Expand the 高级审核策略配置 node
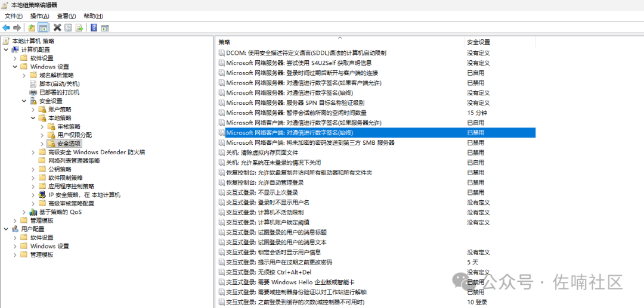This screenshot has width=644, height=308. tap(33, 203)
